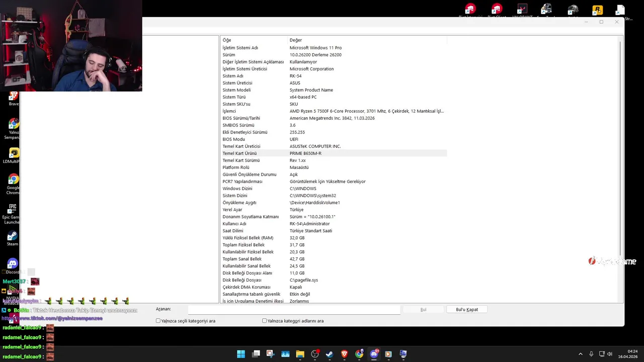Open the LDMultiPlayer desktop shortcut
This screenshot has height=362, width=644.
13,155
